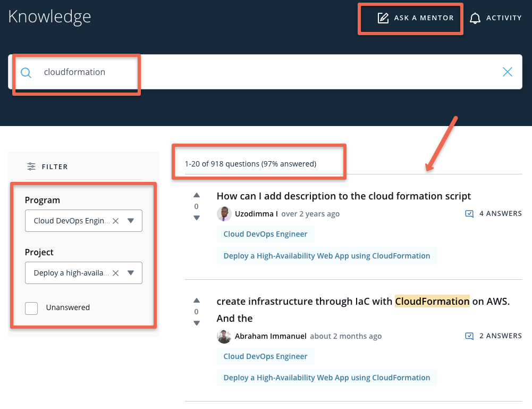Click the search magnifying glass icon
Screen dimensions: 532x409
[x=26, y=72]
